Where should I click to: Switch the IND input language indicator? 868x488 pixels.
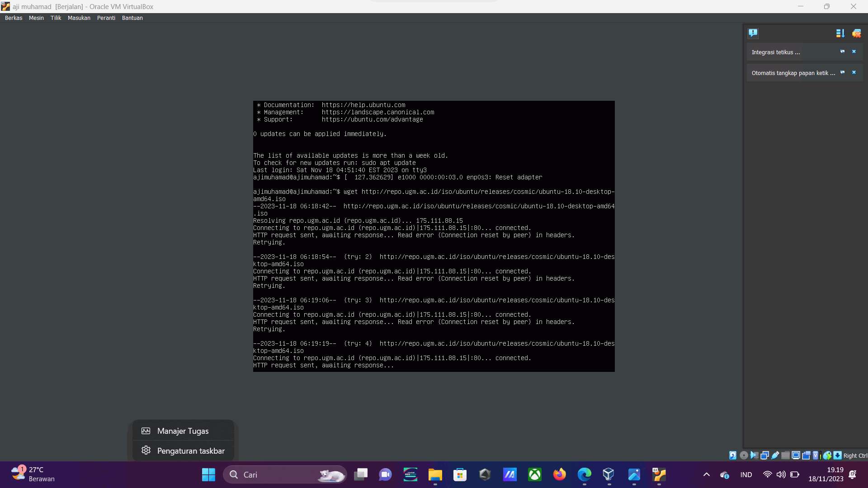pyautogui.click(x=746, y=475)
